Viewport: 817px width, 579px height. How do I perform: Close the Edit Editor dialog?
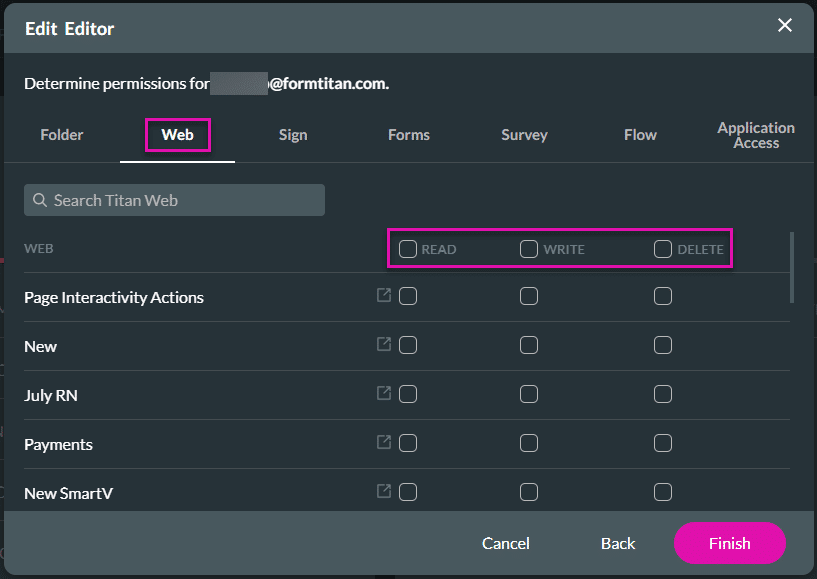tap(785, 26)
